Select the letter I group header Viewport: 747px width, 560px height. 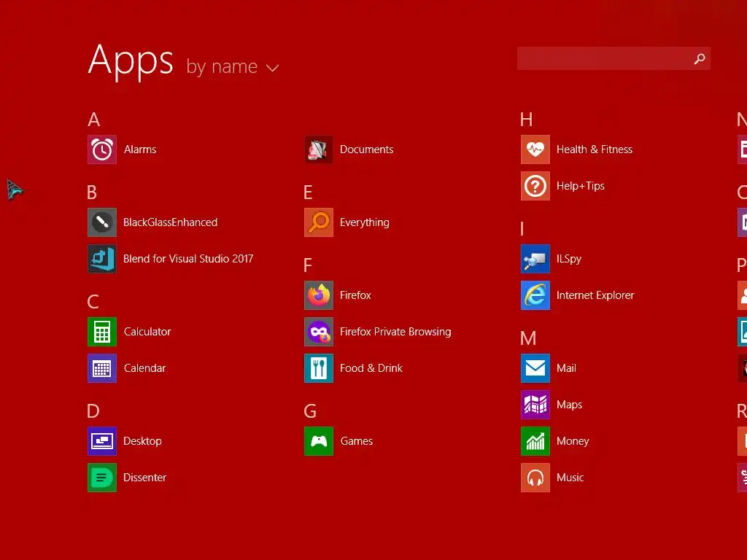[522, 228]
